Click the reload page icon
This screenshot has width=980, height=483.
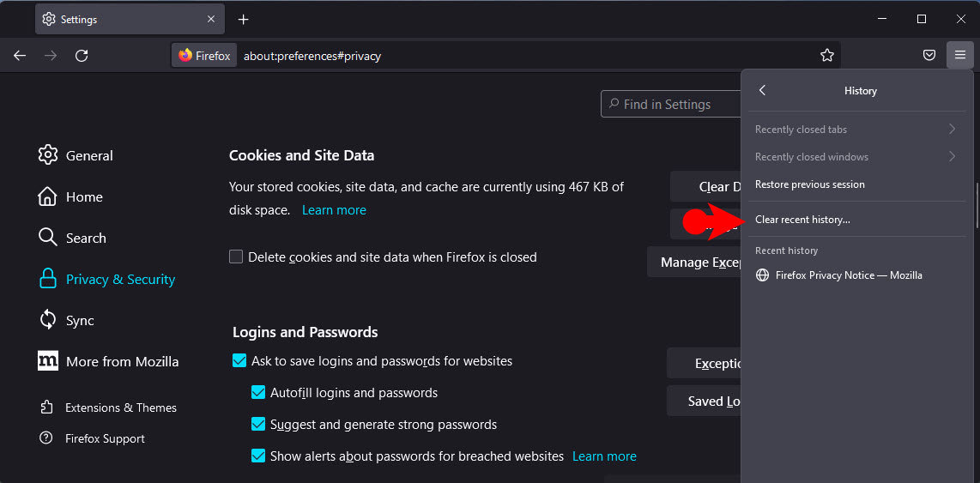pyautogui.click(x=82, y=56)
